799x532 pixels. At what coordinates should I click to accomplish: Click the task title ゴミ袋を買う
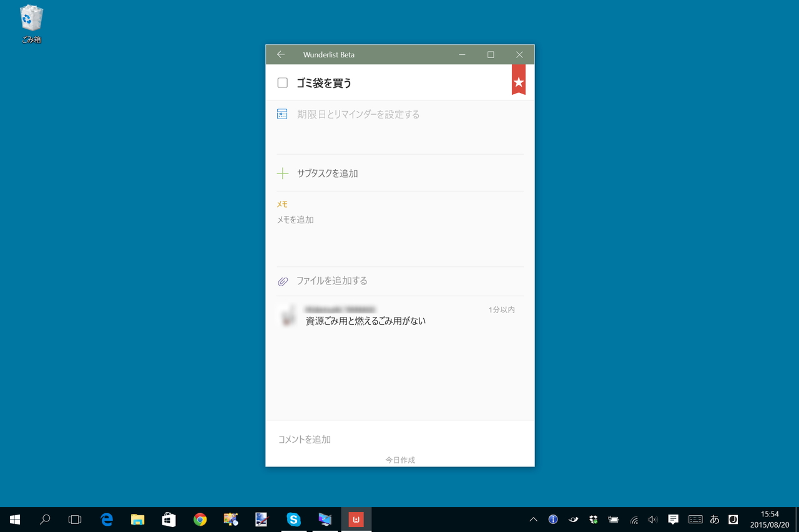pyautogui.click(x=325, y=83)
